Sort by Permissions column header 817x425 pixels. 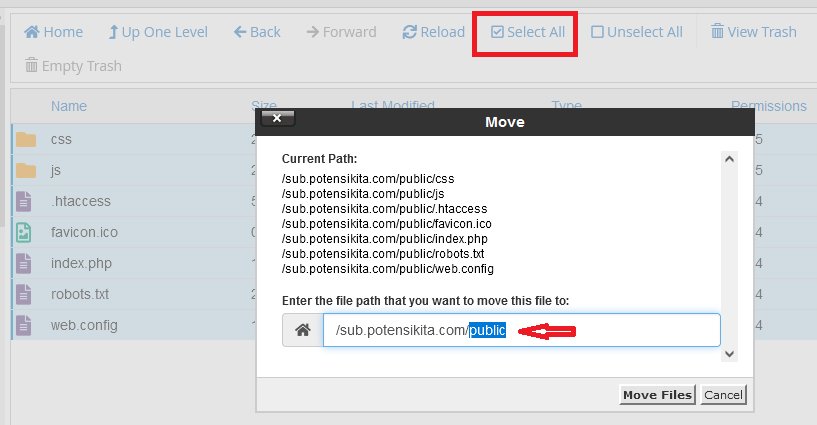pos(768,106)
